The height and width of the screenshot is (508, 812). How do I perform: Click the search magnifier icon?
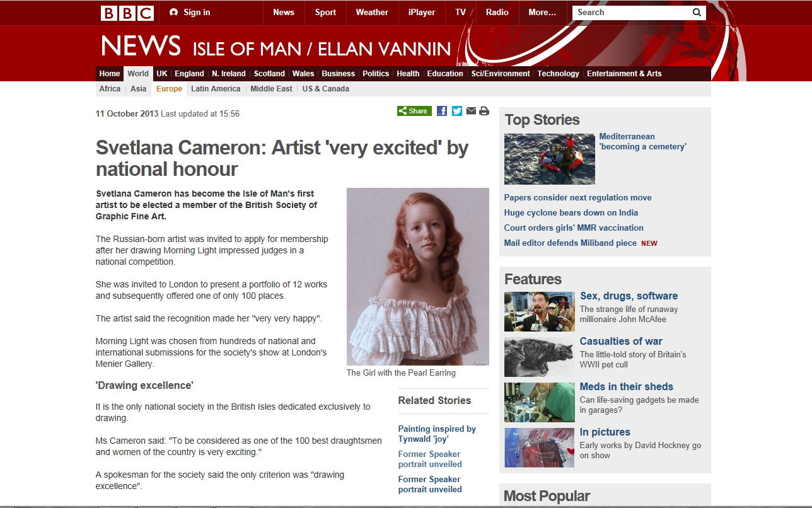[697, 12]
